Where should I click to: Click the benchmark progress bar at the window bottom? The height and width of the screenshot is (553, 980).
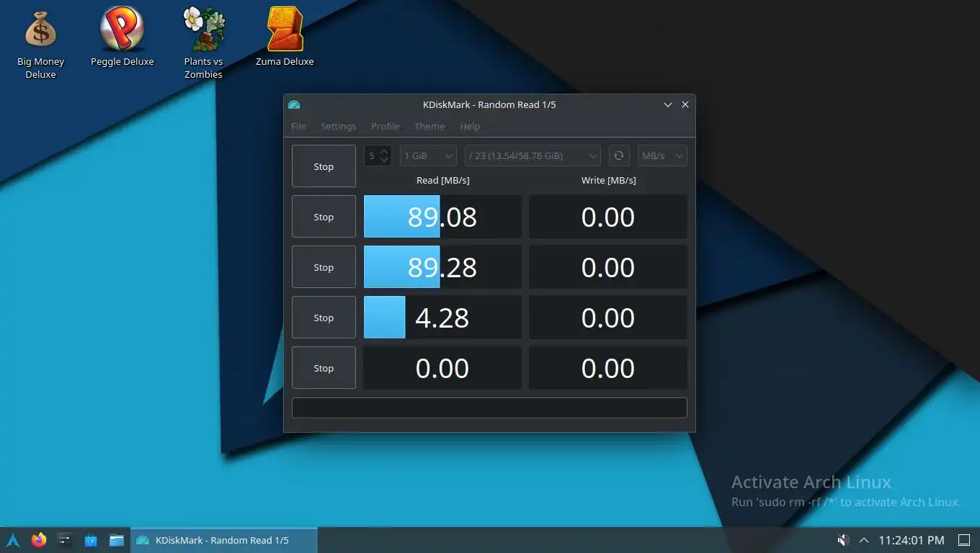[x=489, y=408]
